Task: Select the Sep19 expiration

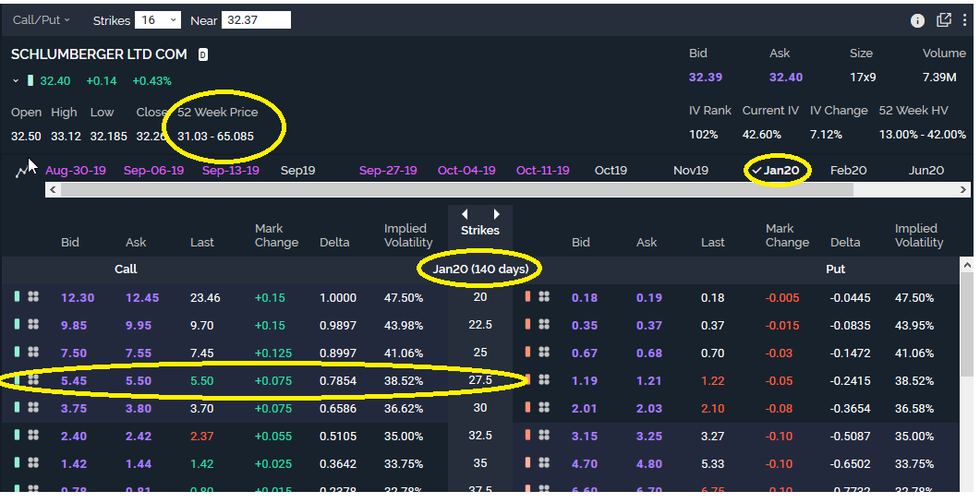Action: pos(298,171)
